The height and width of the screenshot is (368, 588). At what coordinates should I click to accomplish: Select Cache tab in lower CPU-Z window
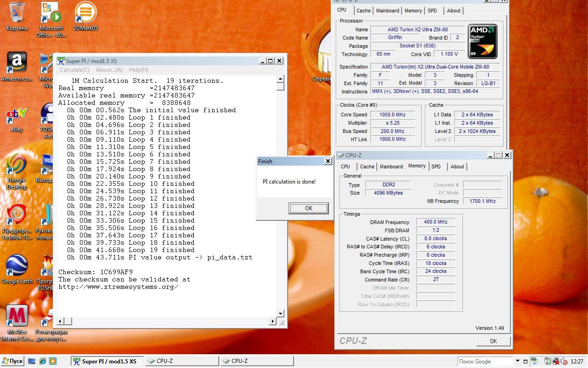coord(367,167)
